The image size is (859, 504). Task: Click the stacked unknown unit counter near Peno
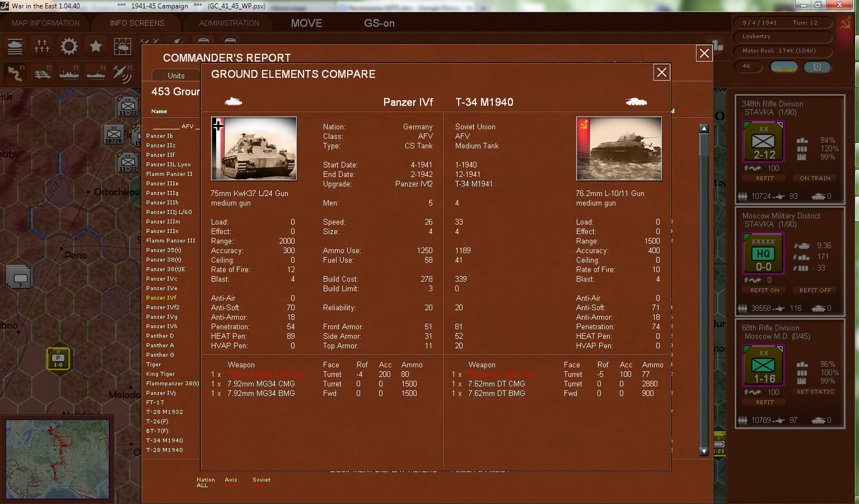pyautogui.click(x=18, y=277)
